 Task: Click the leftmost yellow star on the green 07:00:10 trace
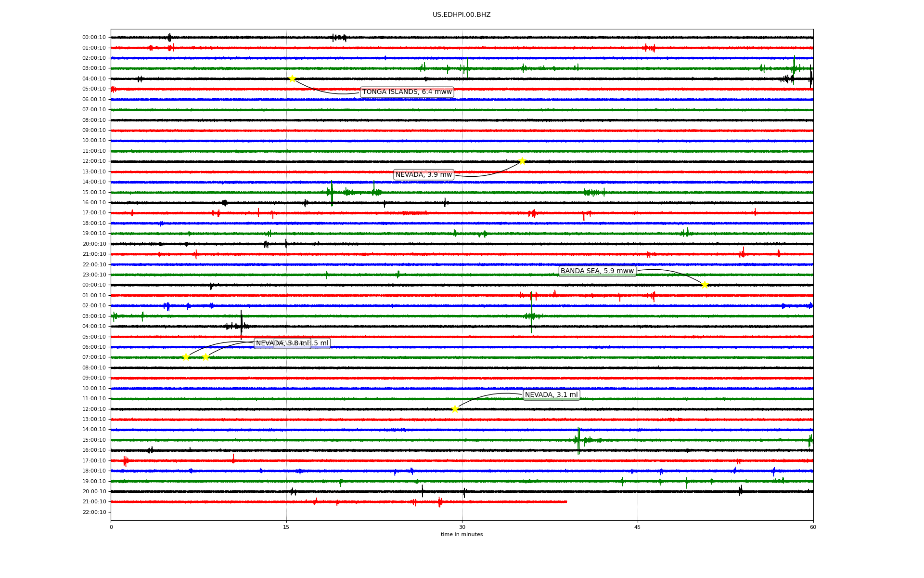(x=186, y=357)
